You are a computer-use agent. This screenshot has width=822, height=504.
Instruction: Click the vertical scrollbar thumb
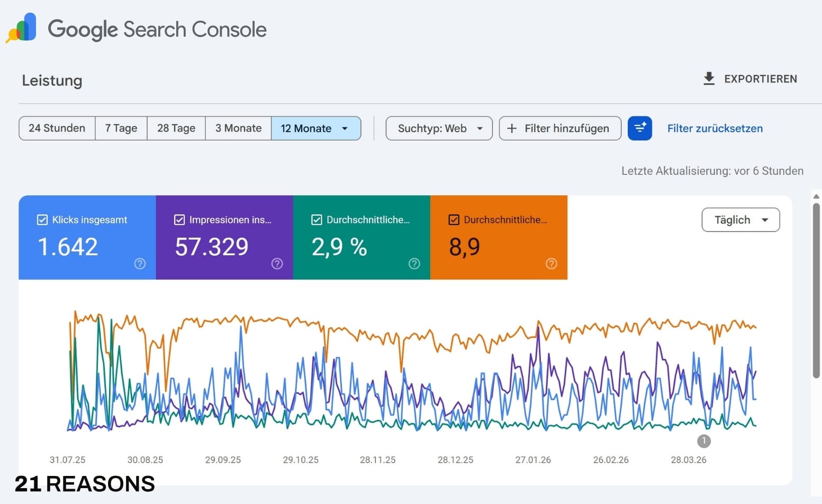[816, 290]
